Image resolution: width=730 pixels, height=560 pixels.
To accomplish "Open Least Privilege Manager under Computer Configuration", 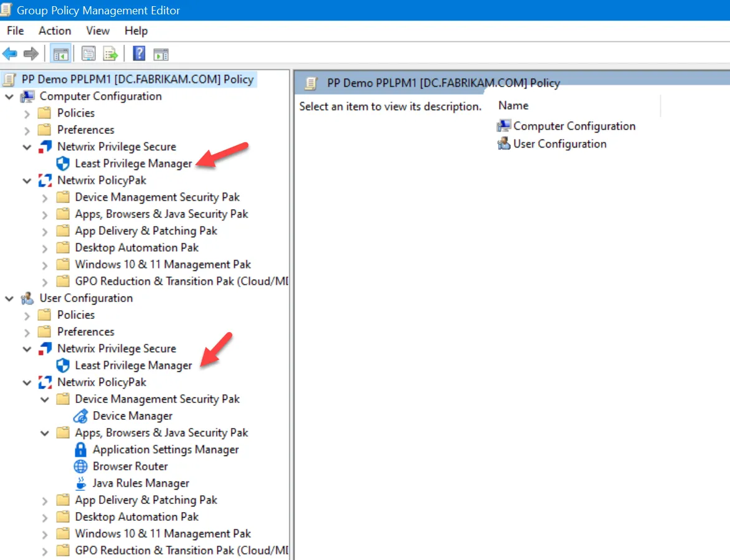I will [x=133, y=163].
